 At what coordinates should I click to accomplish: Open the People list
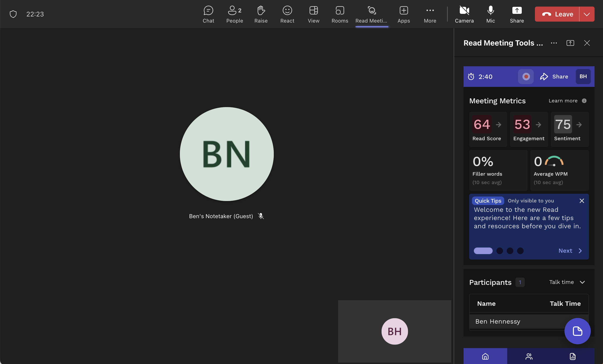234,14
